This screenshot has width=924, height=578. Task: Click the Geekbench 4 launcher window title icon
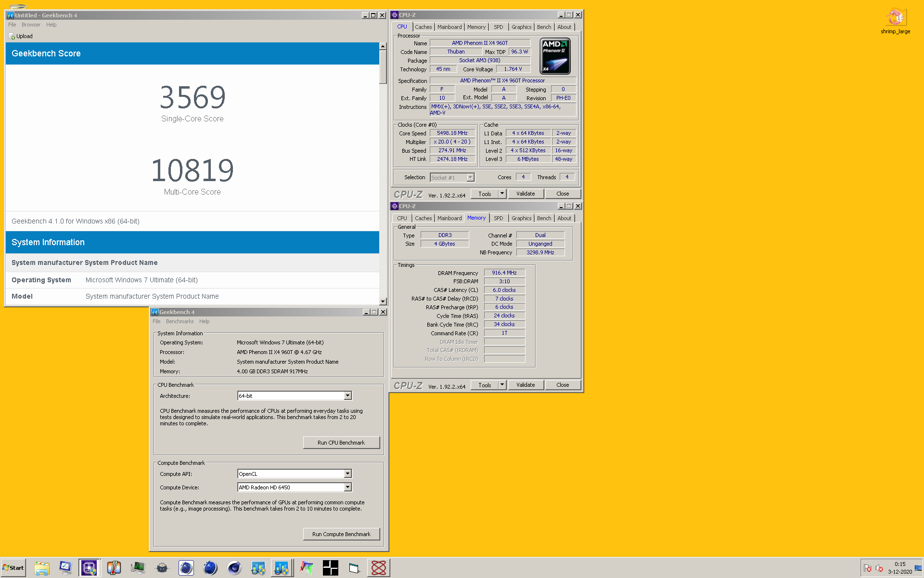point(155,312)
